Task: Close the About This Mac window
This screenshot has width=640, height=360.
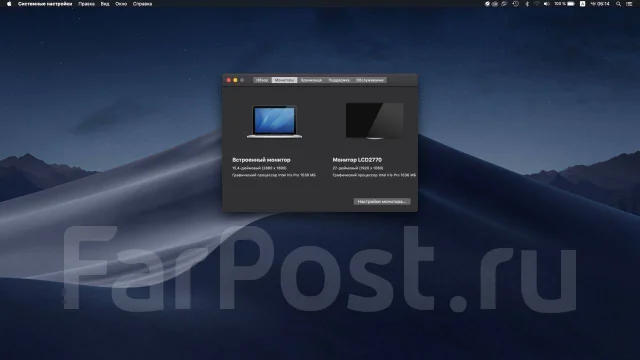Action: 229,80
